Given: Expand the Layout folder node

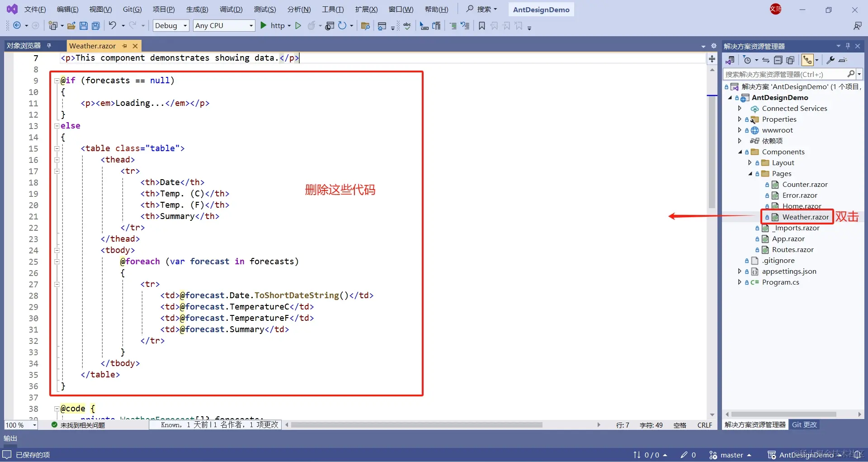Looking at the screenshot, I should (750, 163).
